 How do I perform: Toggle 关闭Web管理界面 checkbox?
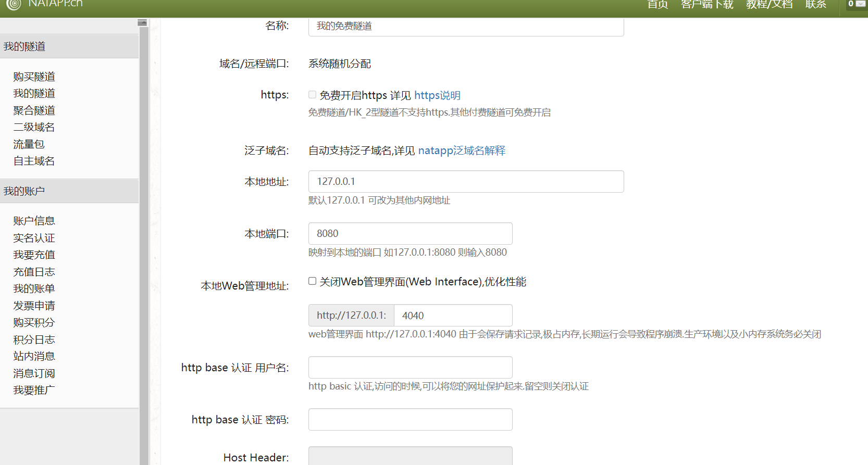[x=312, y=281]
